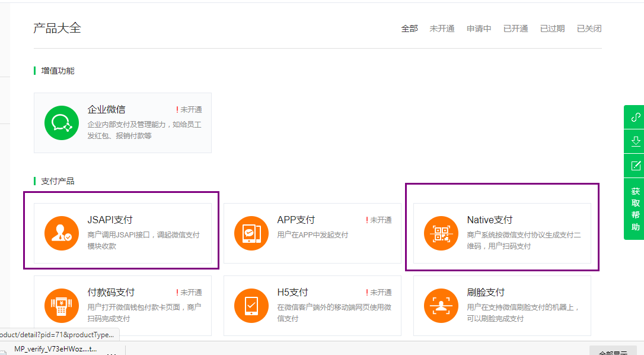Click the Native支付 QR code icon
644x355 pixels.
pos(441,233)
